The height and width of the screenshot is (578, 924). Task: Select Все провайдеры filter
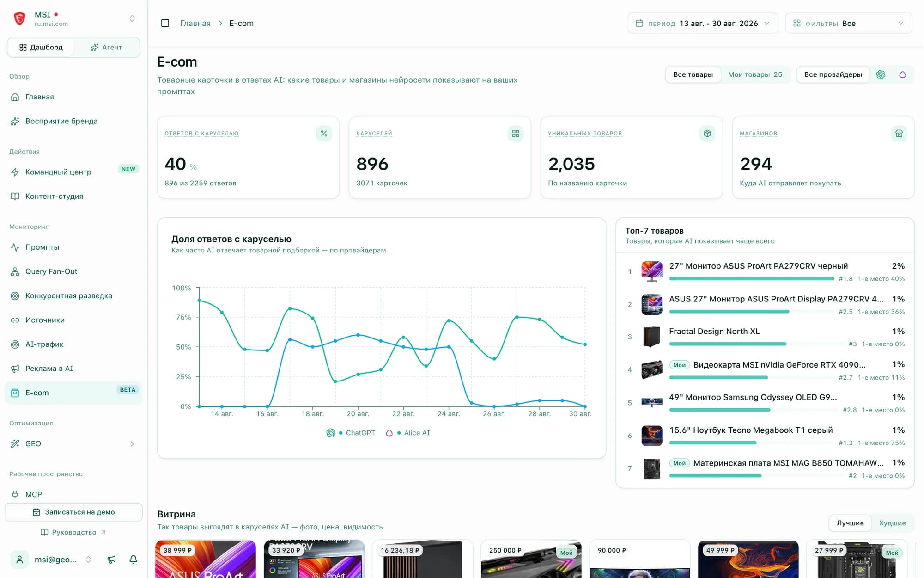[833, 74]
